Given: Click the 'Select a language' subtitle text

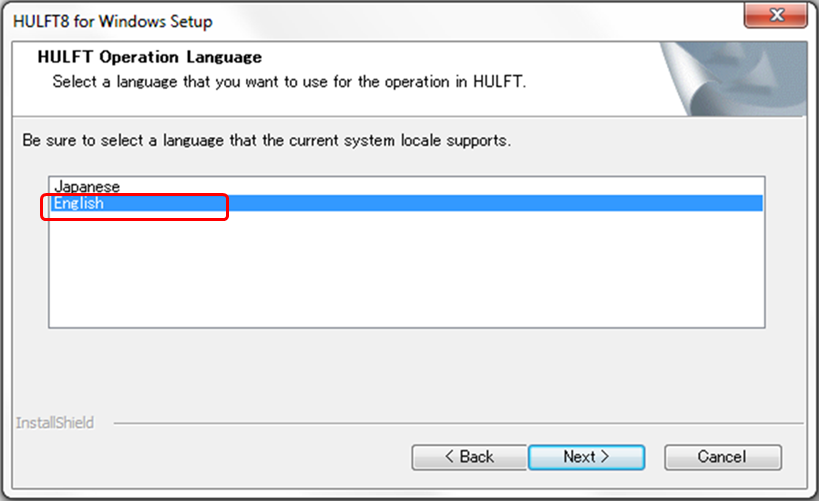Looking at the screenshot, I should point(289,81).
